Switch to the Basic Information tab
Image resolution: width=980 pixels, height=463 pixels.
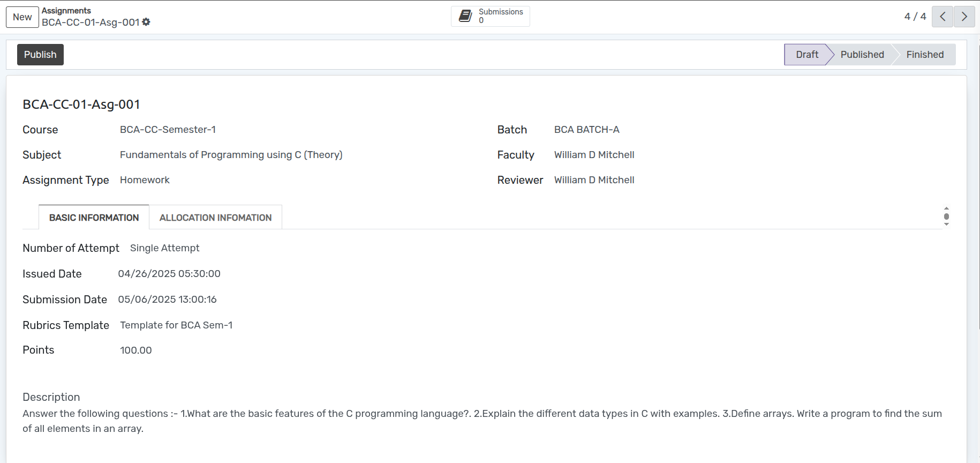(94, 218)
